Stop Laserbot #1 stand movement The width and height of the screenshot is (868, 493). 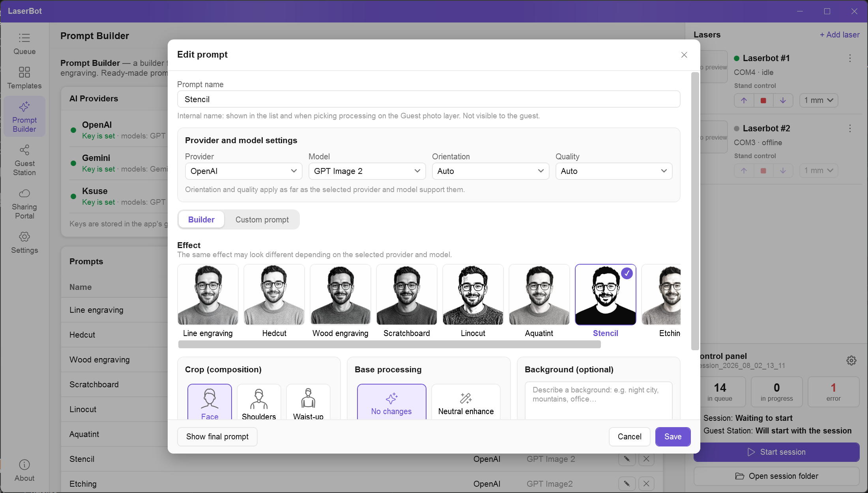click(763, 100)
